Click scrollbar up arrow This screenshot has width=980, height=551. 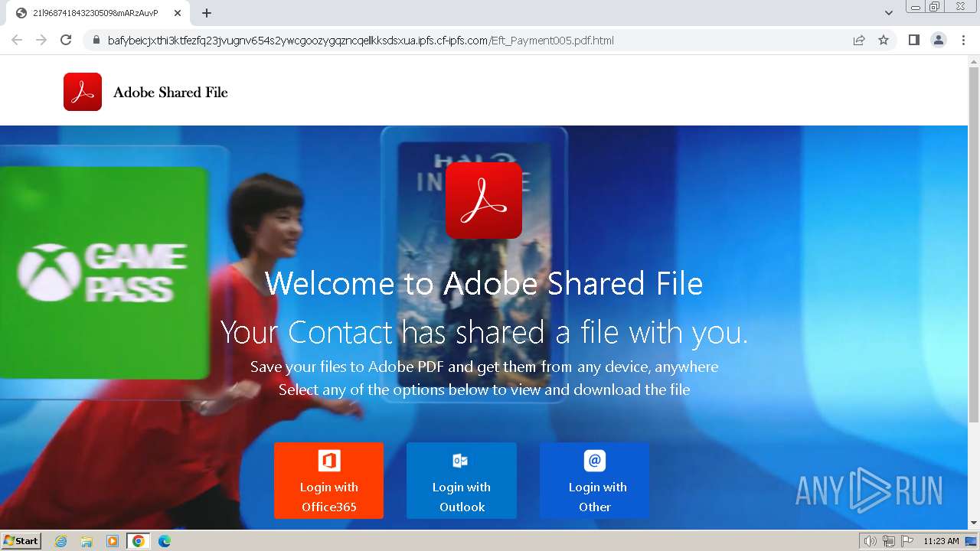pyautogui.click(x=974, y=60)
